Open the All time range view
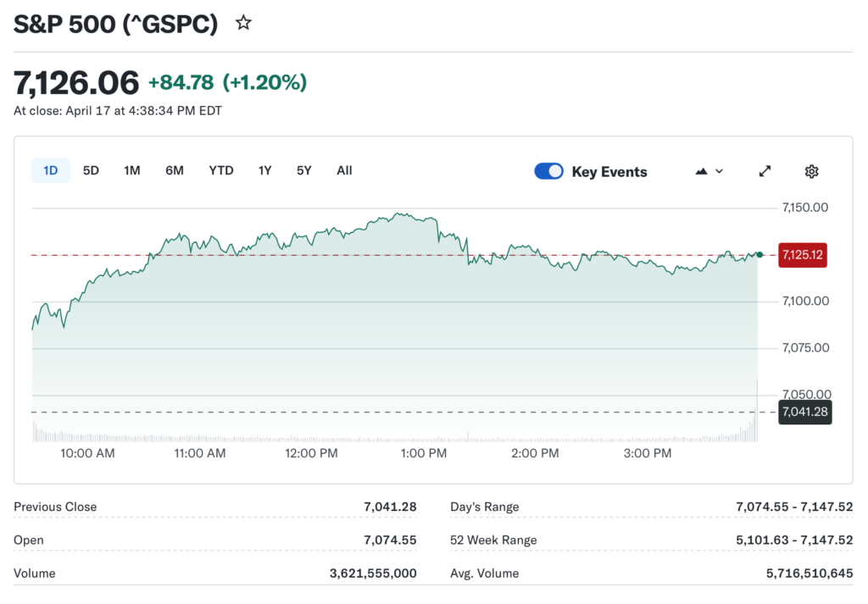This screenshot has height=604, width=868. [x=344, y=170]
